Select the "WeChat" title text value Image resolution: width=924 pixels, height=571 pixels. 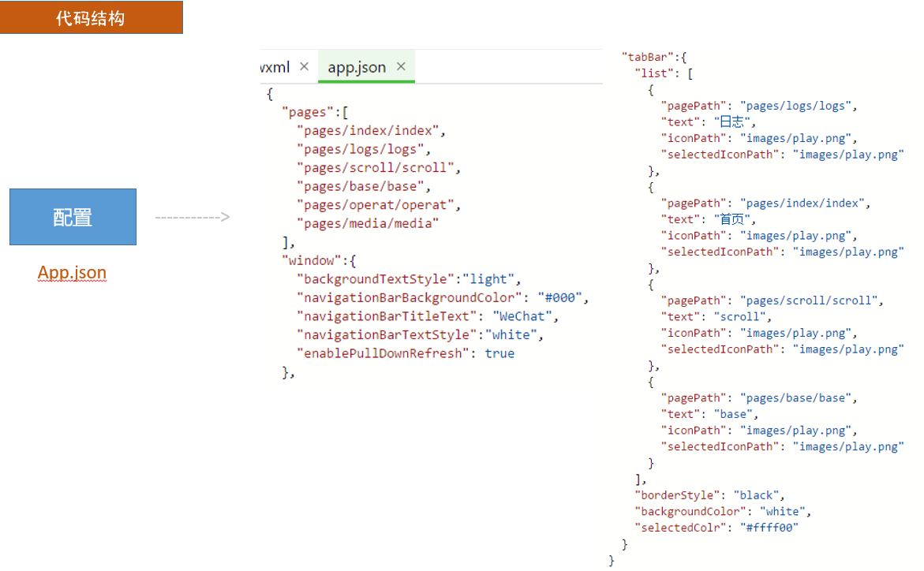522,316
